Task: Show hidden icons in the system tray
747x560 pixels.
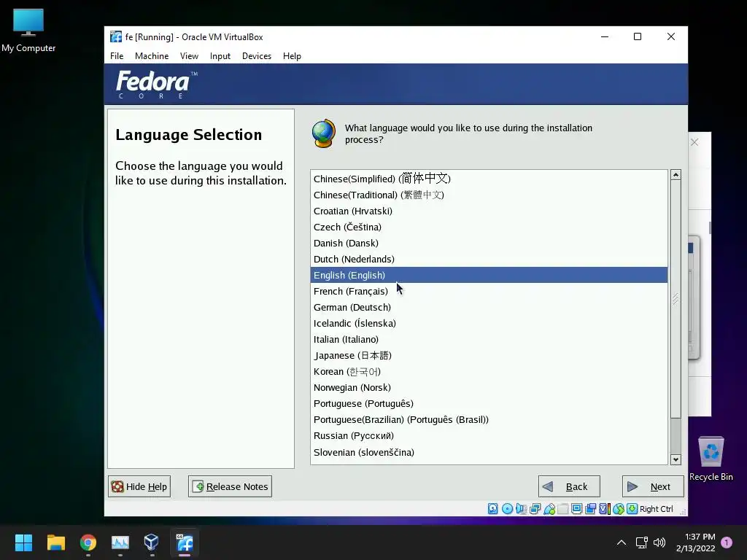Action: [622, 542]
